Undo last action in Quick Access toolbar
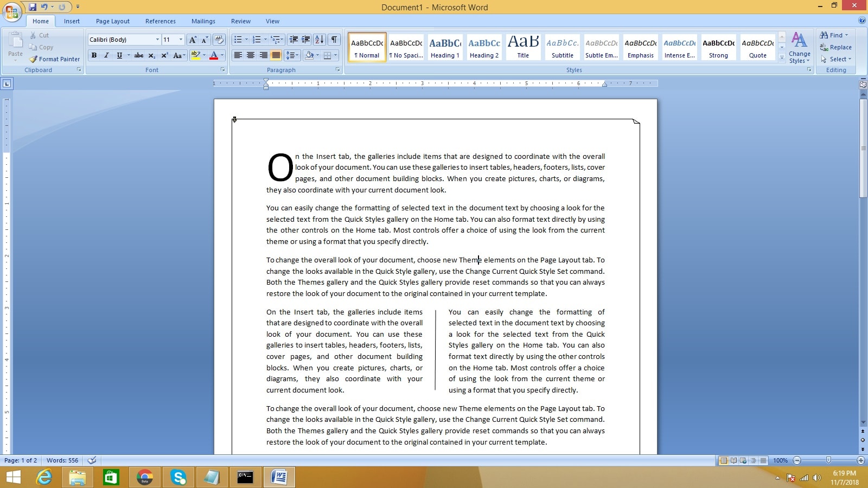 pos(44,7)
